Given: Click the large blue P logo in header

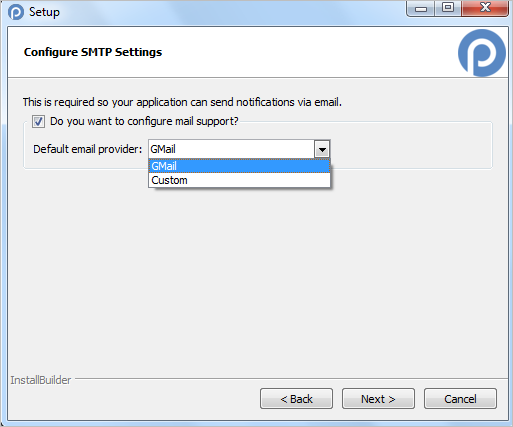Looking at the screenshot, I should (x=482, y=53).
